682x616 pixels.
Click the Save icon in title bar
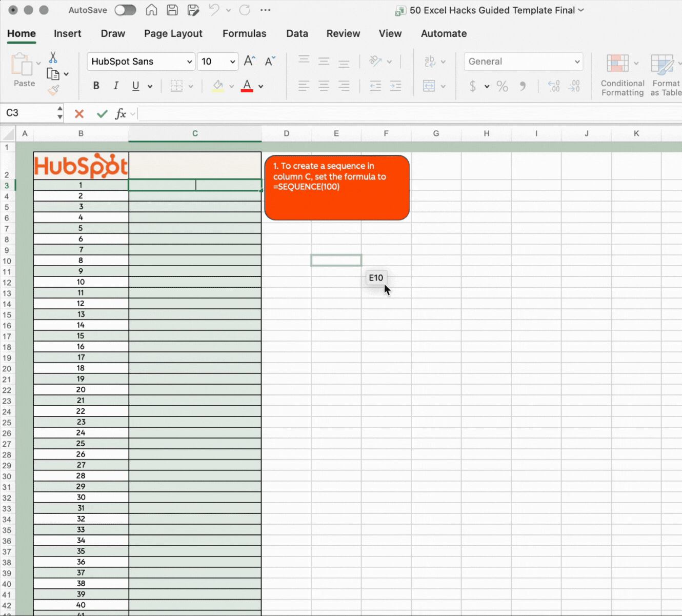click(172, 10)
